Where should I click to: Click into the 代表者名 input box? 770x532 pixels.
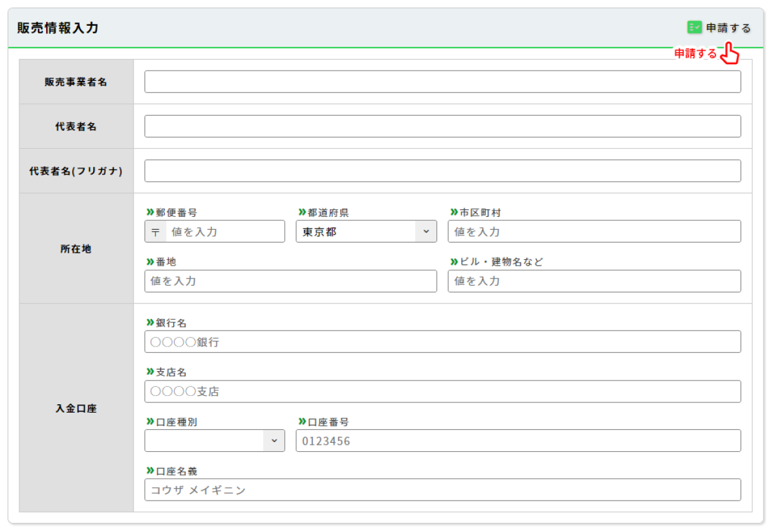tap(442, 126)
